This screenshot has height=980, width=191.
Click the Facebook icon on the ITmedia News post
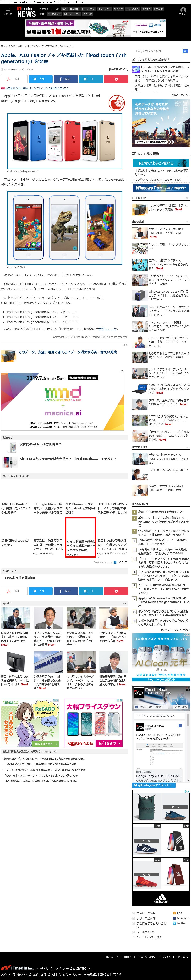click(x=180, y=726)
